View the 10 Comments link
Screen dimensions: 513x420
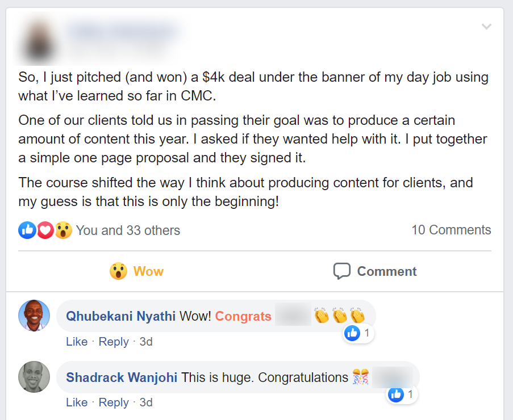[x=451, y=230]
